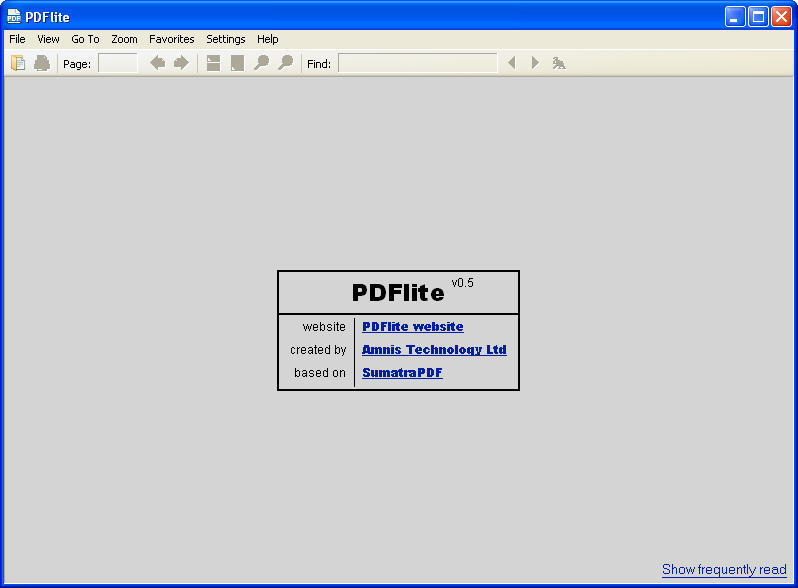Click the PDFlite title bar app icon
The height and width of the screenshot is (588, 798).
point(14,17)
